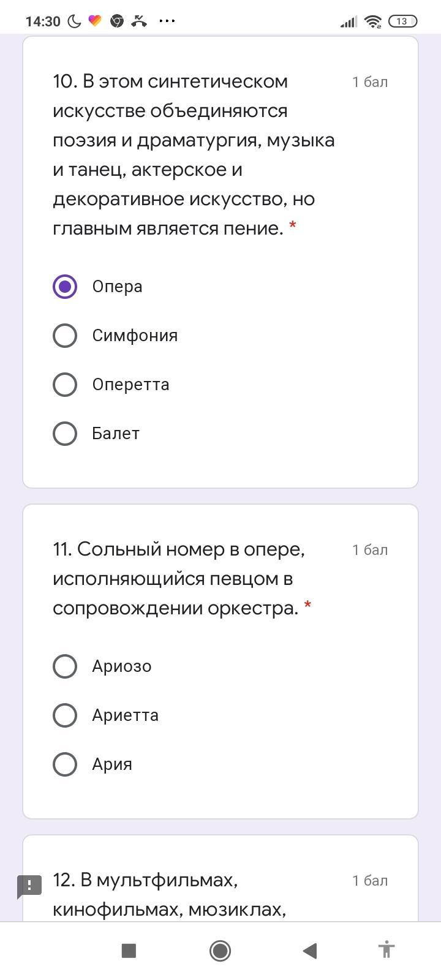Mark Ария as the answer
Screen dimensions: 441x980
[65, 764]
